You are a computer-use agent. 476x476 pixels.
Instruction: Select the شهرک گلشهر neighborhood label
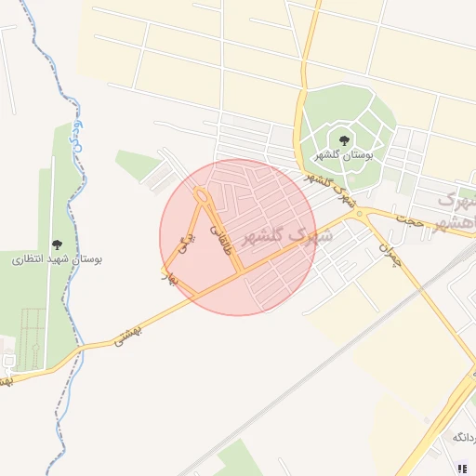coord(287,237)
